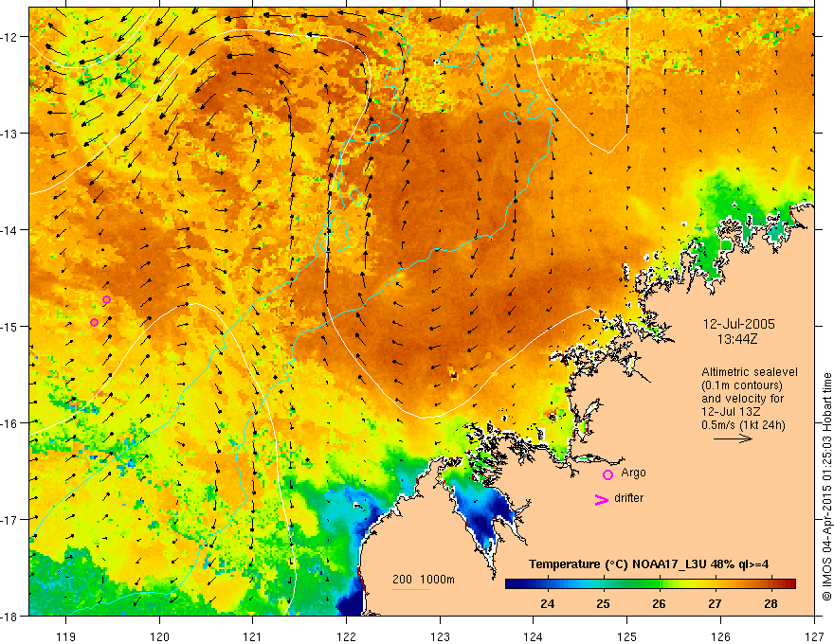834x644 pixels.
Task: Click the IMOS copyright timestamp text
Action: 826,486
